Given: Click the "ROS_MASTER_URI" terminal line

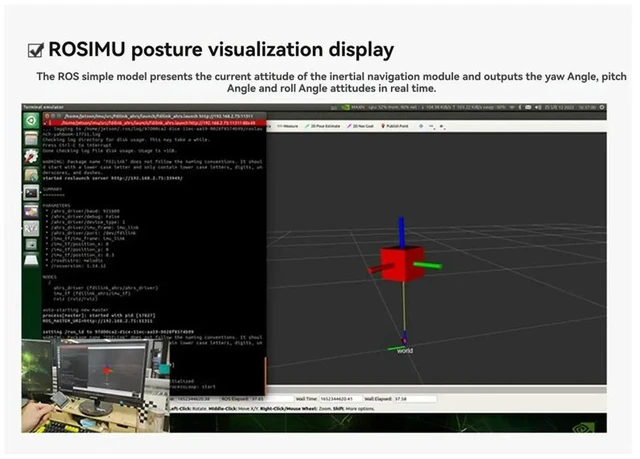Looking at the screenshot, I should click(x=98, y=321).
